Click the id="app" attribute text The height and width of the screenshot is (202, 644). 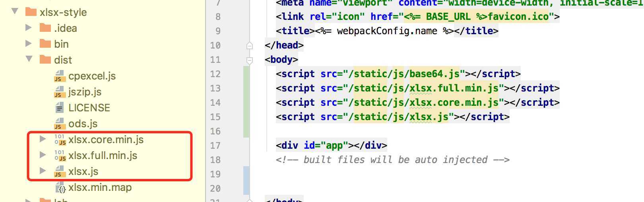coord(326,146)
